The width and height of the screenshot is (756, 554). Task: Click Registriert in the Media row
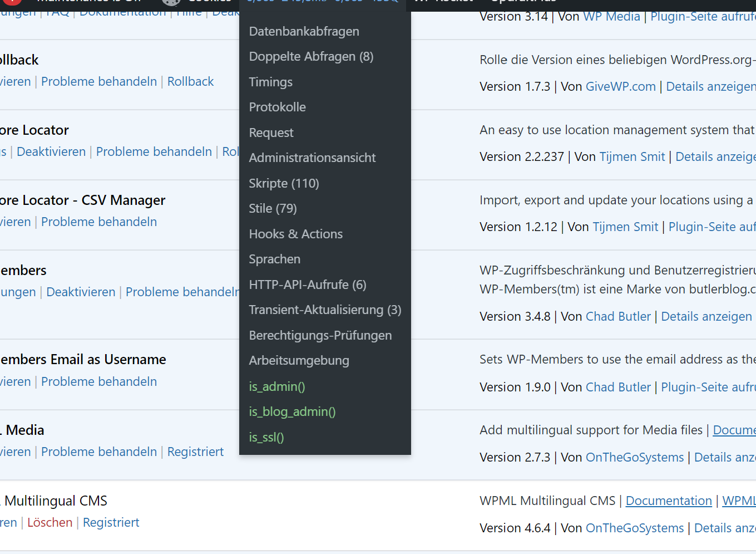pyautogui.click(x=195, y=452)
